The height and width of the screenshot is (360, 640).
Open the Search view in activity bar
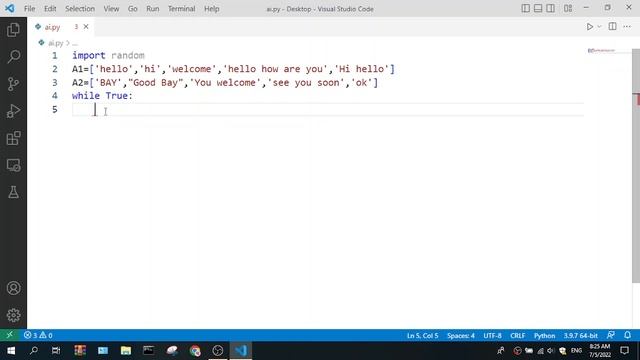coord(13,57)
